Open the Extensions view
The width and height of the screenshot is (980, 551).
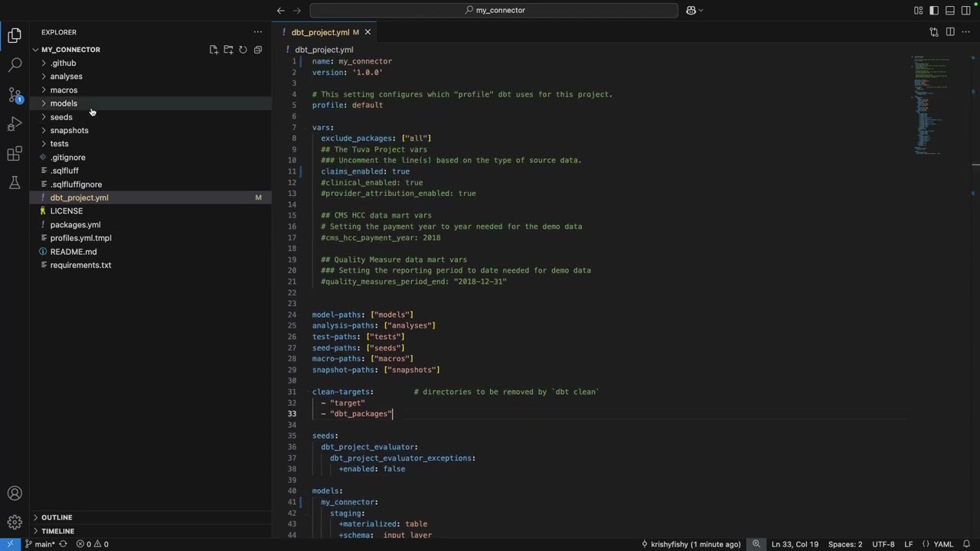15,154
